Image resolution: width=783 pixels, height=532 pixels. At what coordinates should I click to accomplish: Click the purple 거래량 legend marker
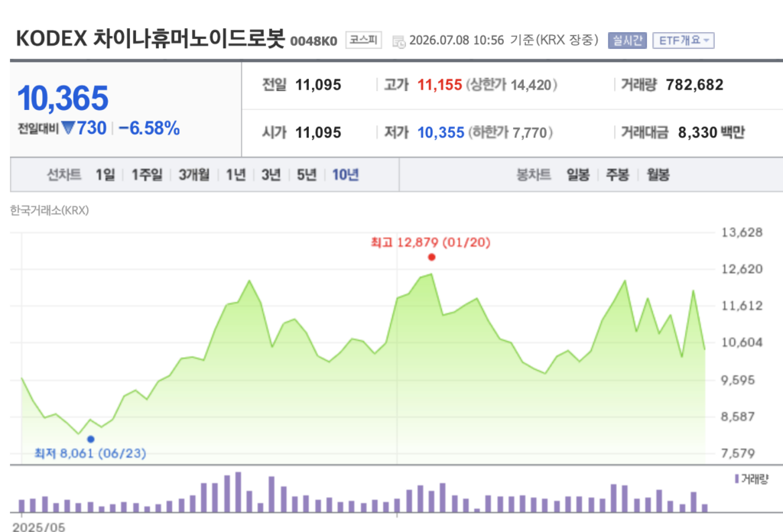(x=736, y=479)
